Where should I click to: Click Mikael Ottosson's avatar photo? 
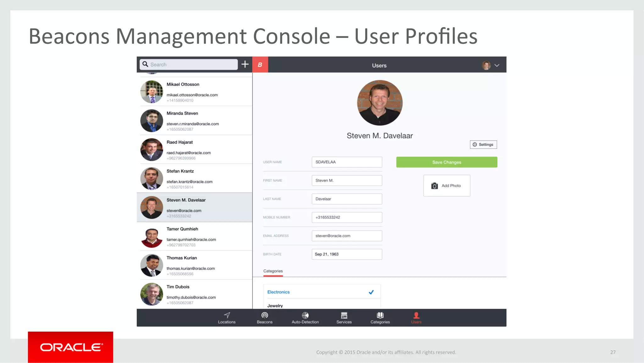152,92
